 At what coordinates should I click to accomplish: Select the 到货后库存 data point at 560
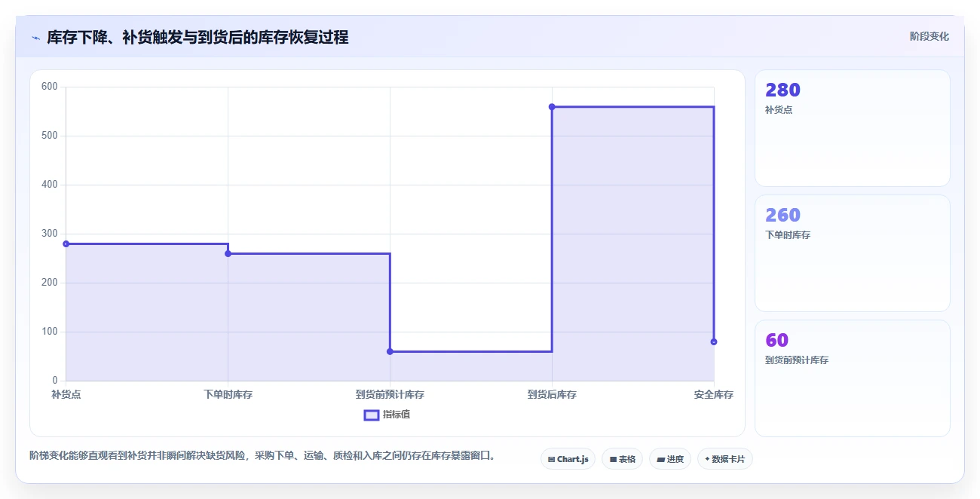552,107
